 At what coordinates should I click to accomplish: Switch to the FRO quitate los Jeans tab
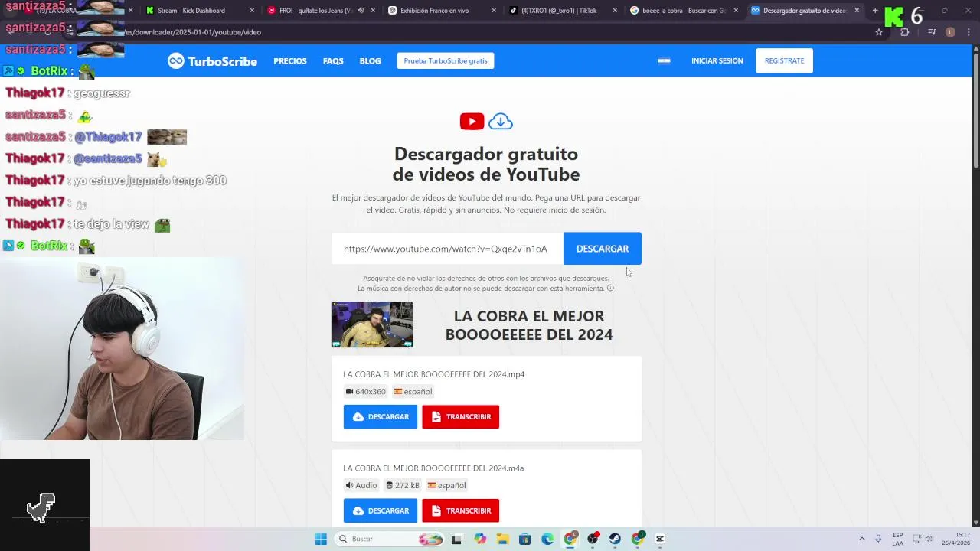(322, 11)
